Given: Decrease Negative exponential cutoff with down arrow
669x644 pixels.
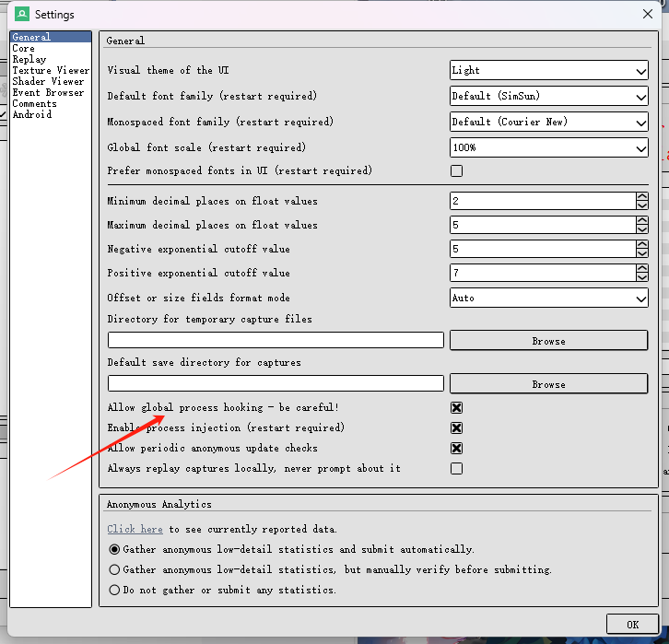Looking at the screenshot, I should click(x=642, y=253).
